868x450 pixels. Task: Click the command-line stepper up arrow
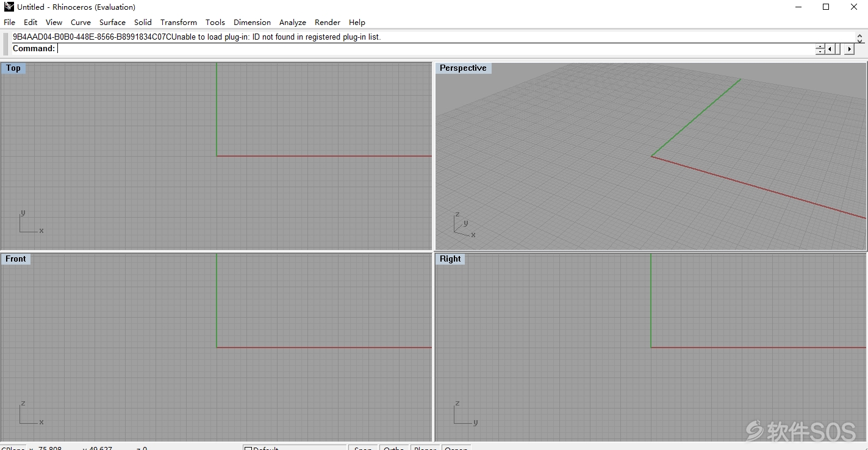pos(820,46)
